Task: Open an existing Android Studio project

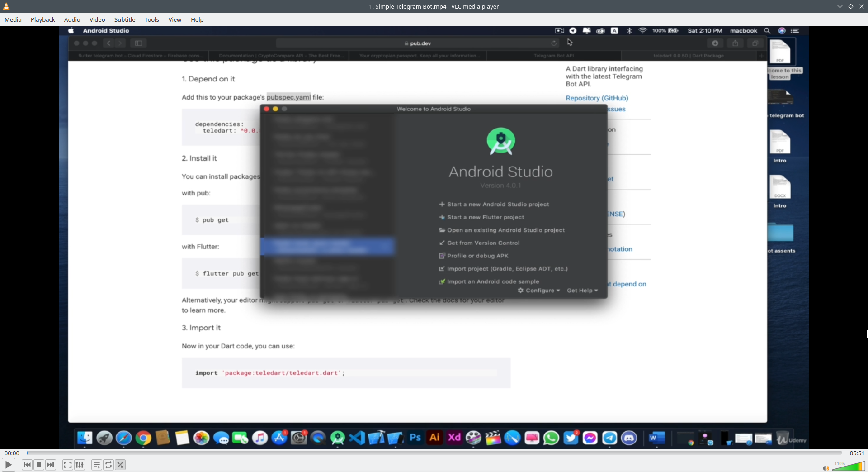Action: tap(502, 230)
